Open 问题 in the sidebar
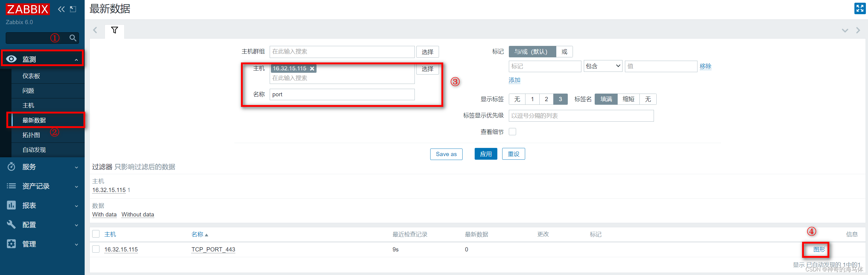Viewport: 868px width, 275px height. coord(28,91)
